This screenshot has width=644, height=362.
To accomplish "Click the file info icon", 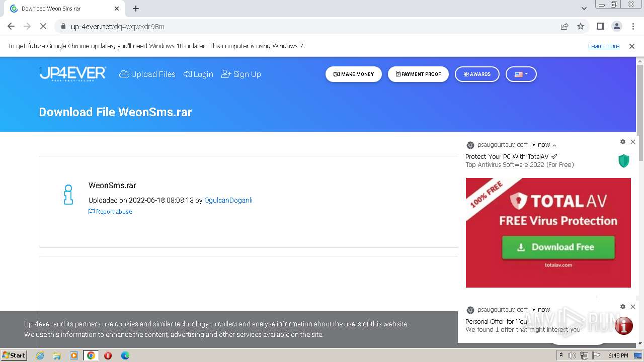I will pos(68,195).
